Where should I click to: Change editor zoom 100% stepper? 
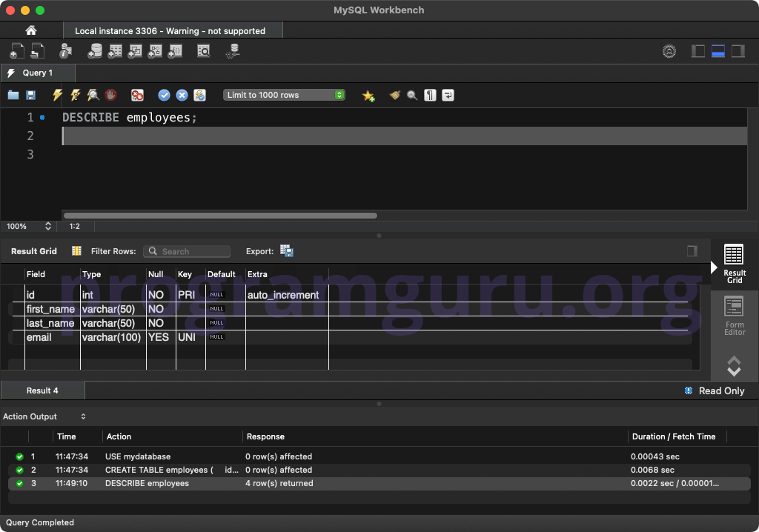click(x=48, y=226)
